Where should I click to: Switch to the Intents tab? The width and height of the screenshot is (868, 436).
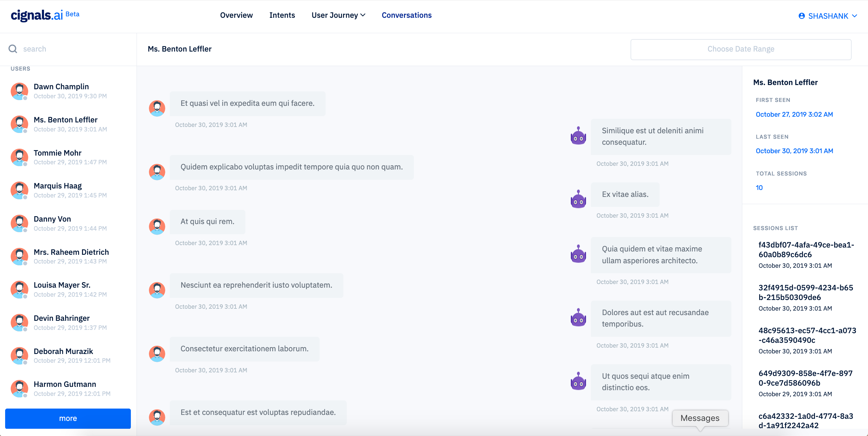[282, 15]
